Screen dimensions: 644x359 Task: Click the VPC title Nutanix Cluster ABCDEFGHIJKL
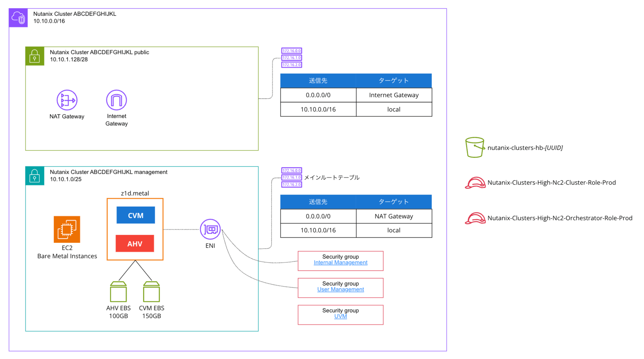coord(75,14)
